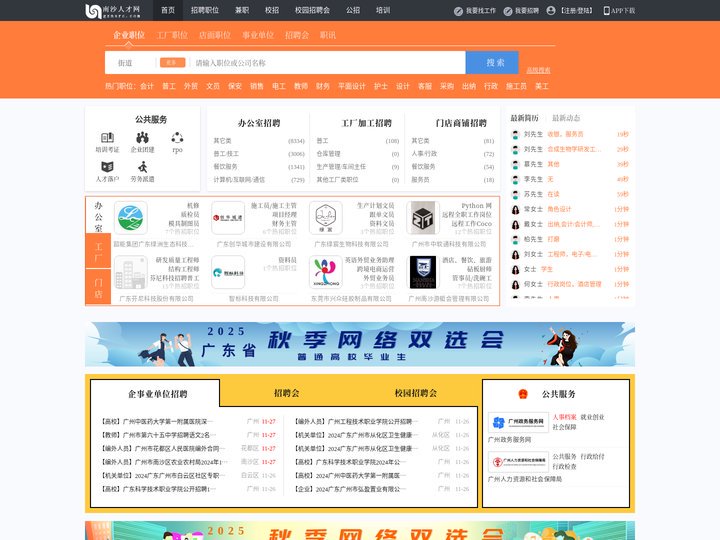Open 东莞市兴众硅胶制品 company logo
This screenshot has height=540, width=720.
tap(326, 272)
